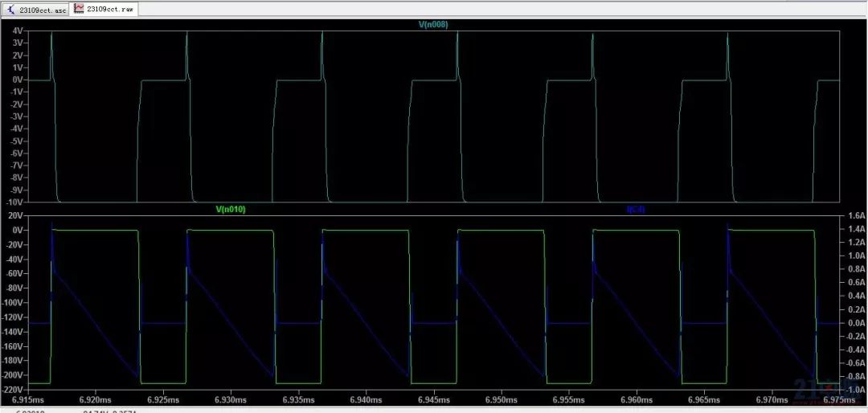Click the V(n010) trace label
Image resolution: width=868 pixels, height=413 pixels.
(231, 209)
